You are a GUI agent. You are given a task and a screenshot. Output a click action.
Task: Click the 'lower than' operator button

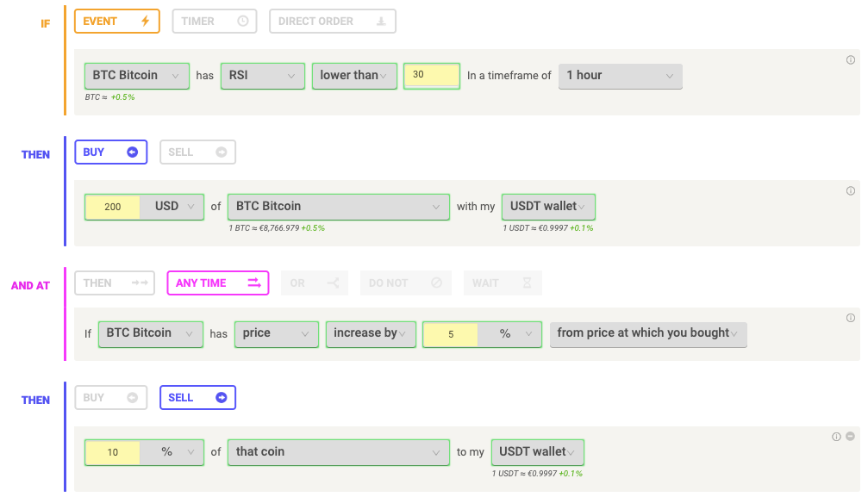click(353, 76)
